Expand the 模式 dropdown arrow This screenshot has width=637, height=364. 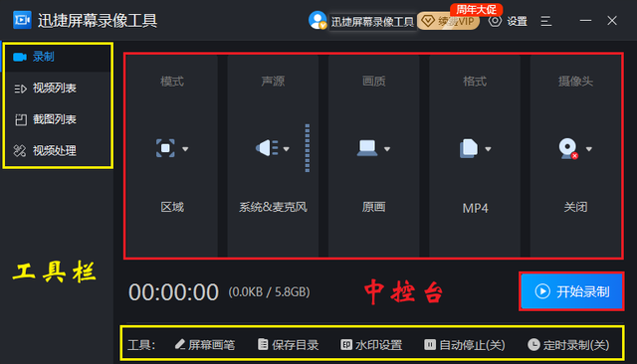pyautogui.click(x=185, y=149)
